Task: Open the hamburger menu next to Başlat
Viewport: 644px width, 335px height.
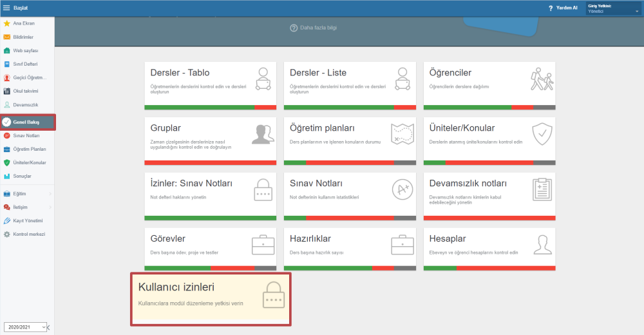Action: (6, 8)
